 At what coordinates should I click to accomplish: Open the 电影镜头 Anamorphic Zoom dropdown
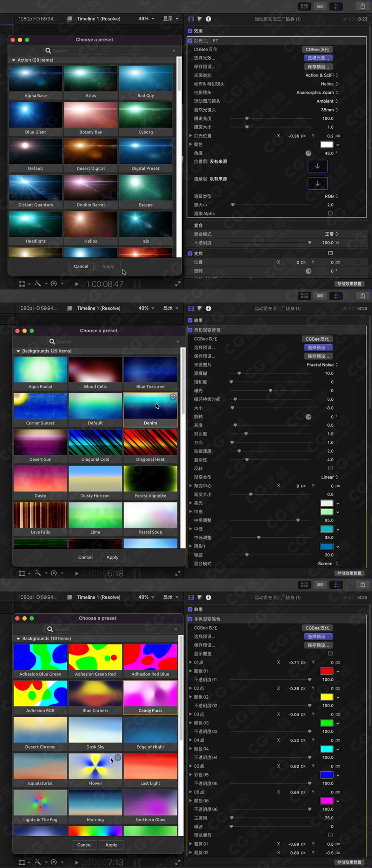tap(317, 93)
